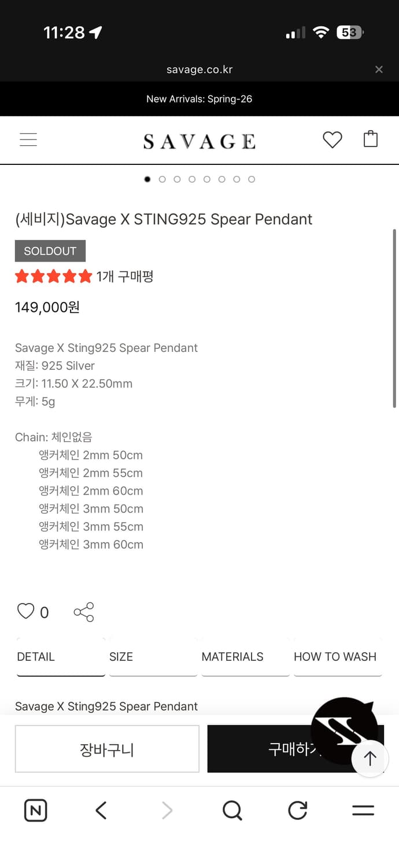Search using the browser magnifier icon
399x868 pixels.
point(232,811)
